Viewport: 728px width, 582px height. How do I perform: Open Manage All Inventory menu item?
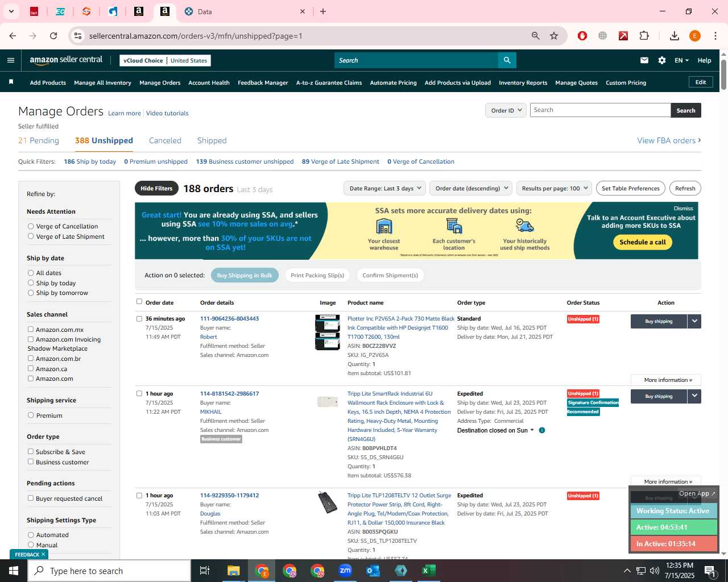click(x=102, y=82)
